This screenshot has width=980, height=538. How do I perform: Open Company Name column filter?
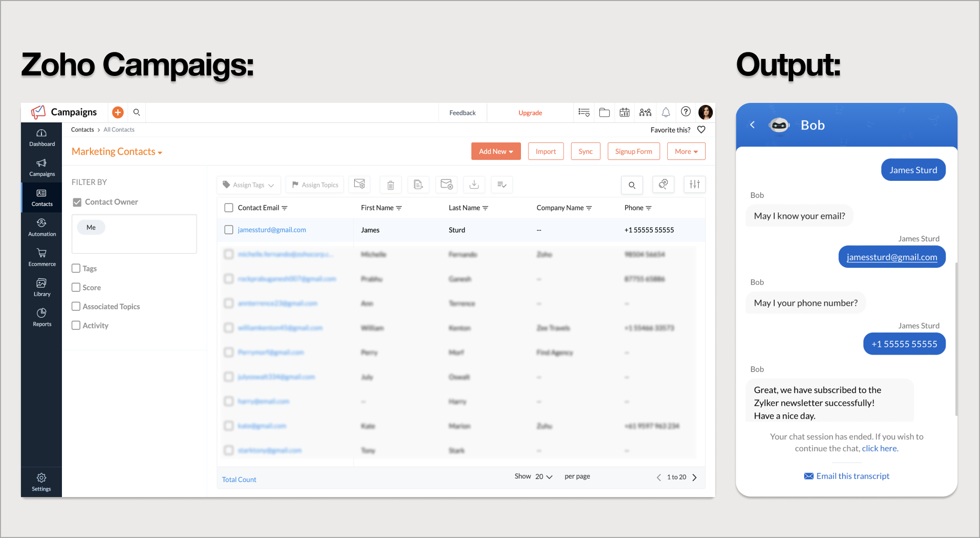[x=589, y=208]
